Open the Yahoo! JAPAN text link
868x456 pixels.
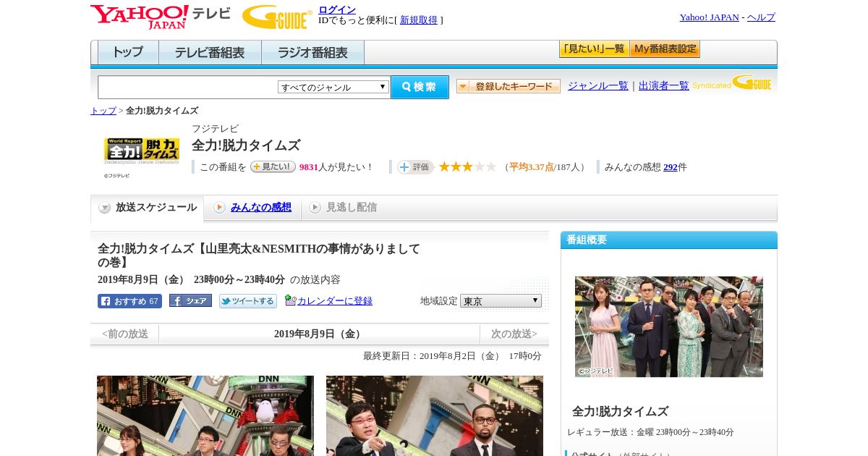tap(710, 17)
